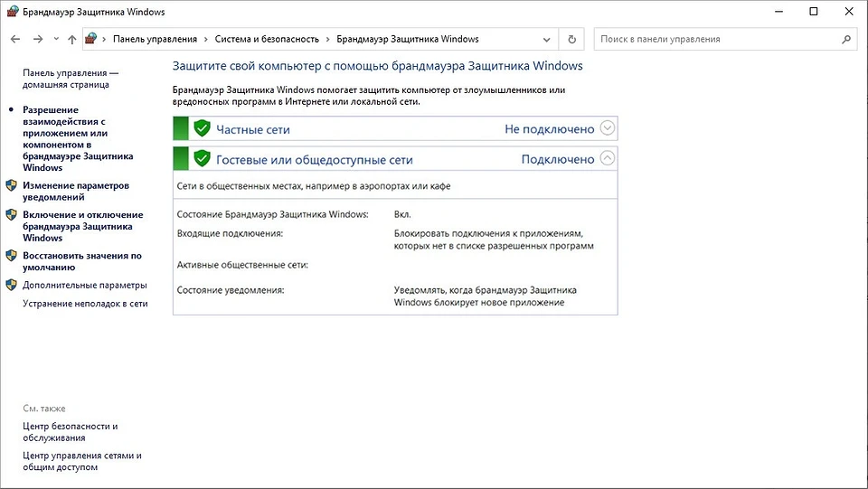Refresh the page with the refresh button
Image resolution: width=868 pixels, height=489 pixels.
(x=571, y=39)
